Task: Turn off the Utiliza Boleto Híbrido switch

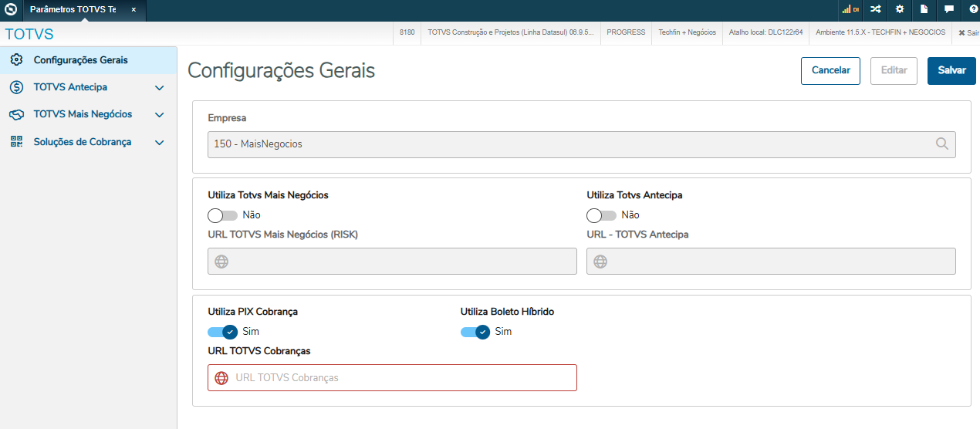Action: pyautogui.click(x=475, y=332)
